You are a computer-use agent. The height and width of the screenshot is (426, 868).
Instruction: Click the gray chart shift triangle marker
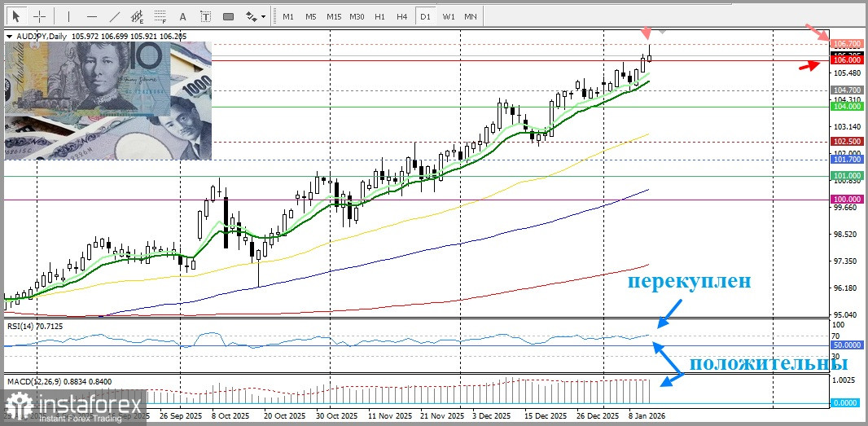click(663, 31)
